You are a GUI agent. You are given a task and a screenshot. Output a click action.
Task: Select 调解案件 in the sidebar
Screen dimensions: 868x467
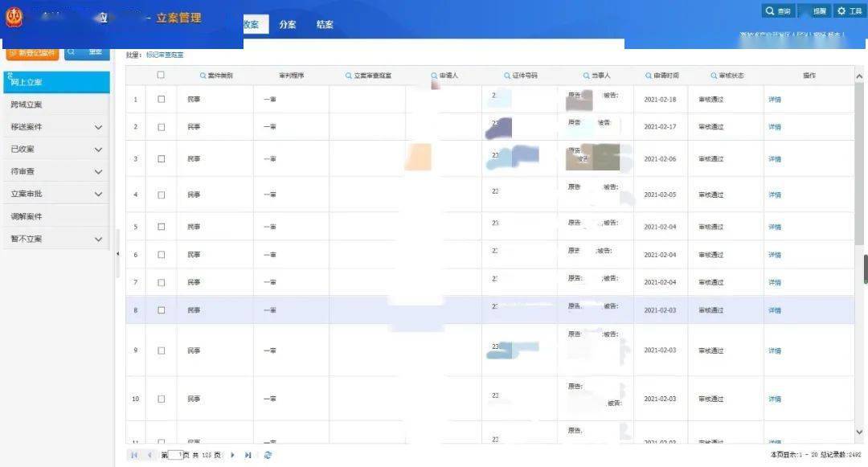56,216
